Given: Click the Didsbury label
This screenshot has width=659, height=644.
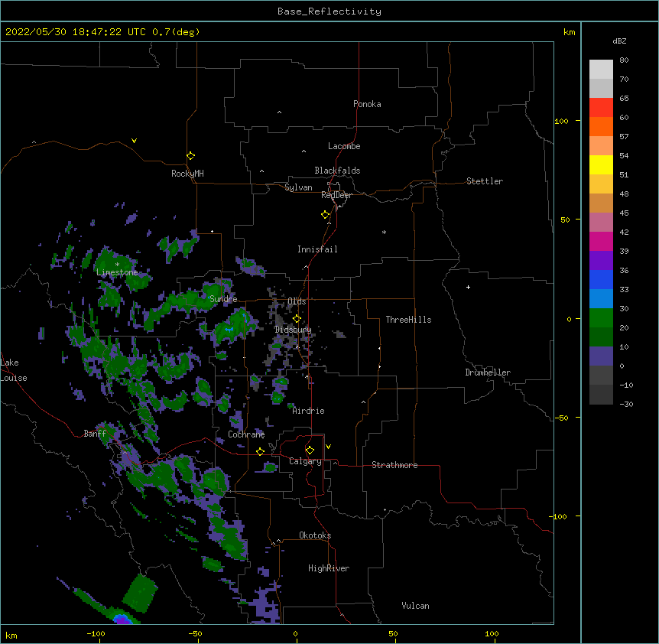Looking at the screenshot, I should click(x=294, y=330).
